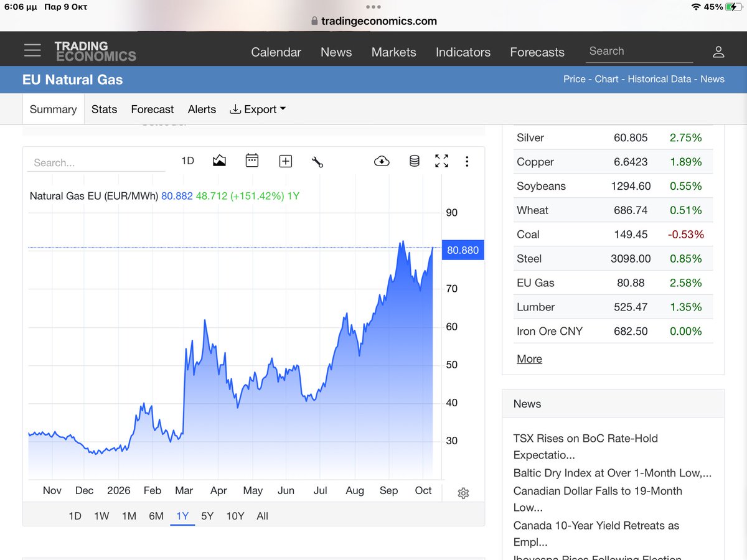The width and height of the screenshot is (747, 560).
Task: Open the Forecasts menu
Action: [537, 52]
